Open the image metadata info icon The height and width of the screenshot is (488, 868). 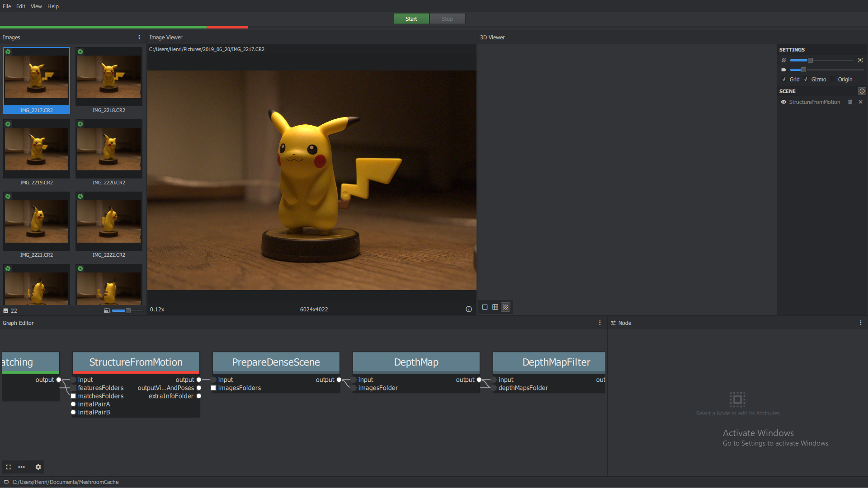coord(469,309)
